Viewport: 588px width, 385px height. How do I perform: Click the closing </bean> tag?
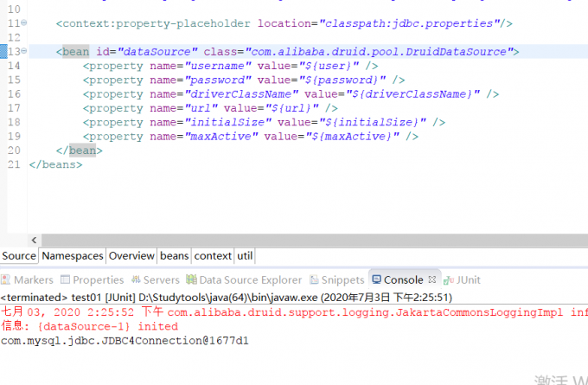click(x=80, y=151)
